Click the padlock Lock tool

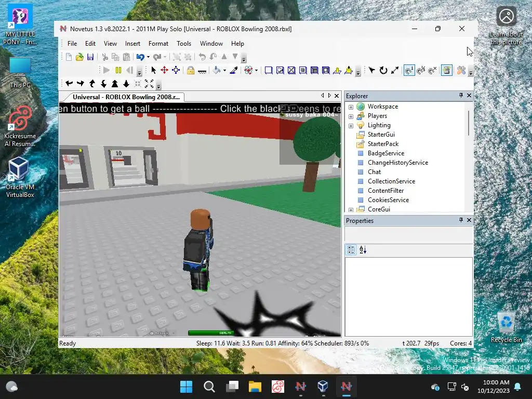(191, 70)
